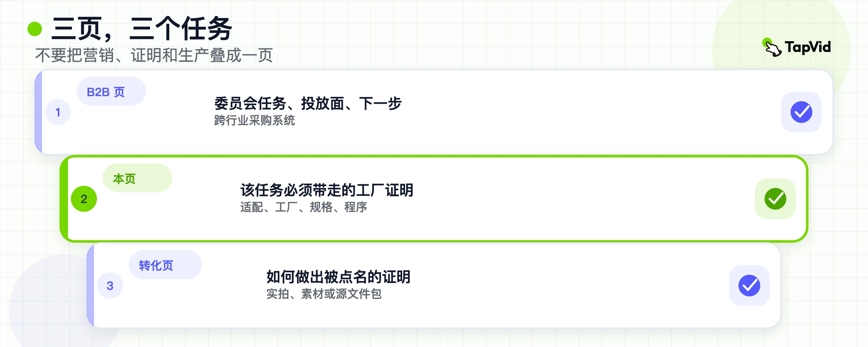Toggle the blue checkmark on the 转化页 card
This screenshot has height=347, width=868.
pyautogui.click(x=749, y=286)
